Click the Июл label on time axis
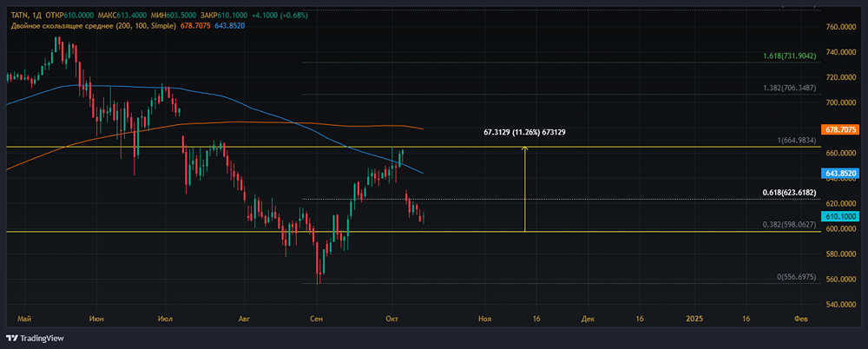868x349 pixels. click(x=165, y=319)
